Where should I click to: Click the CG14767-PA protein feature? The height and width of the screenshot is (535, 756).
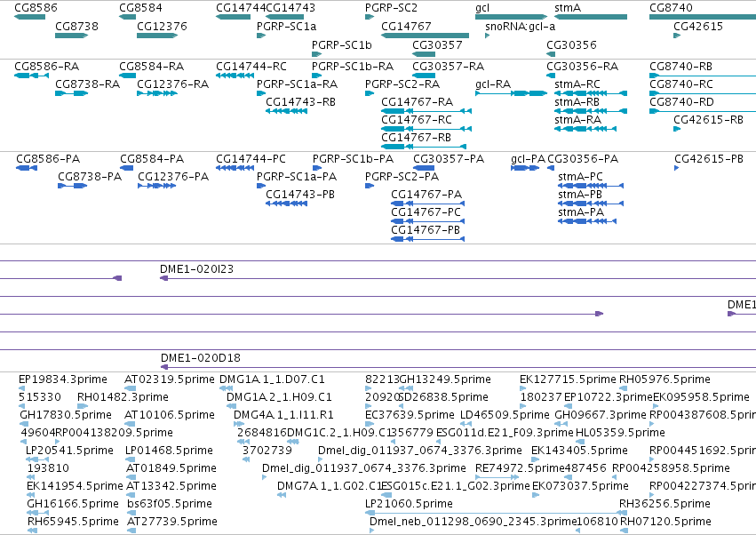(x=427, y=204)
